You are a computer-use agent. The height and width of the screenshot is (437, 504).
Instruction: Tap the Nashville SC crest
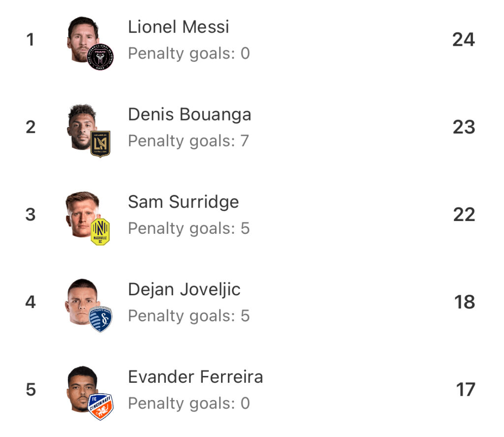pos(100,231)
